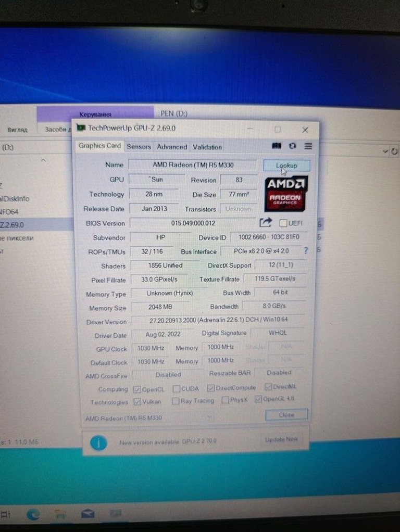Select the Graphics Card tab
The height and width of the screenshot is (532, 400).
99,146
